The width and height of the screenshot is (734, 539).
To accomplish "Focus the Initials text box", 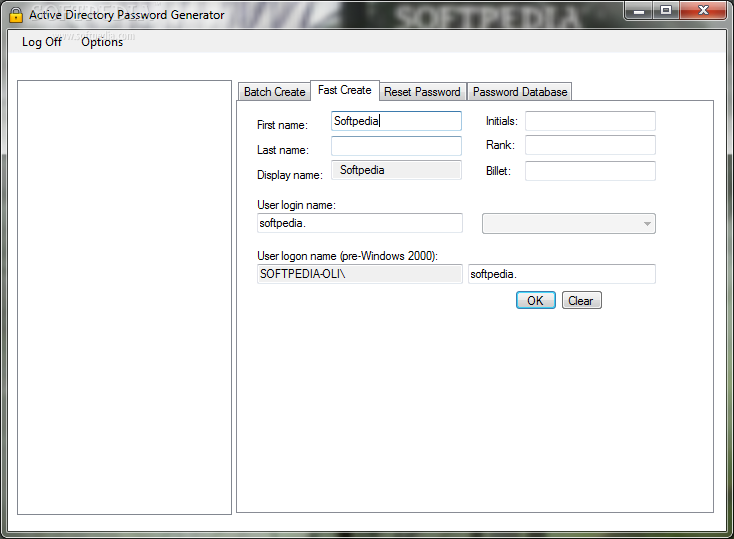I will [590, 121].
